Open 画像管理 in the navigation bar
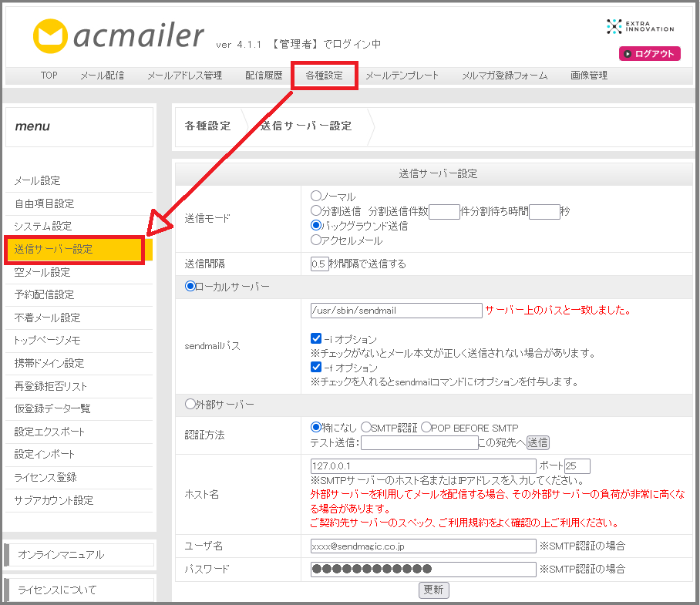The image size is (700, 605). click(x=589, y=76)
